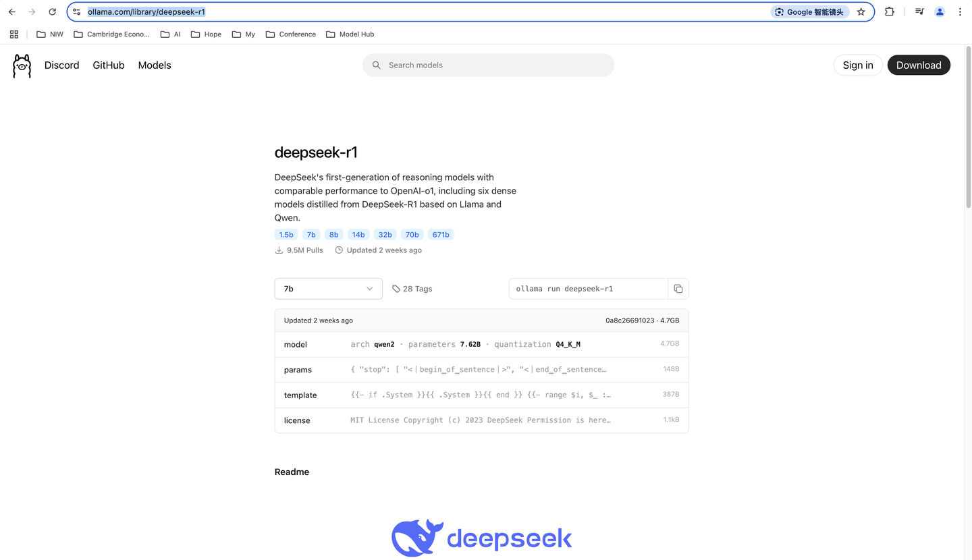Reload the page with the refresh icon

(52, 12)
